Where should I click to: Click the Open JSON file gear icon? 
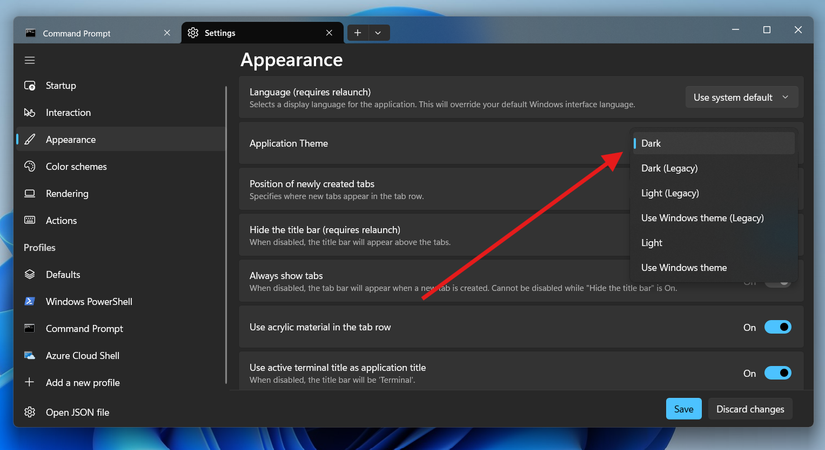30,412
